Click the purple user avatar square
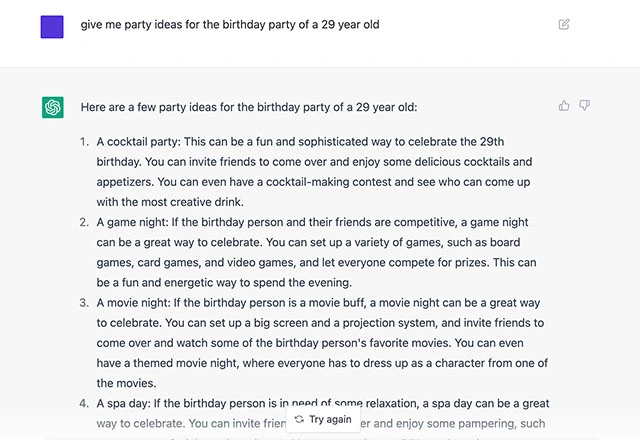The width and height of the screenshot is (640, 440). pyautogui.click(x=53, y=27)
